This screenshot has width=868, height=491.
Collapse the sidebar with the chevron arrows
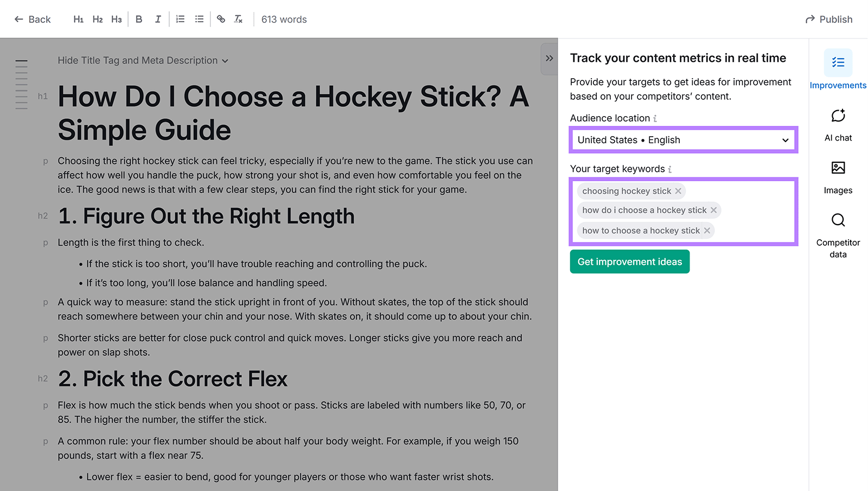pyautogui.click(x=549, y=58)
